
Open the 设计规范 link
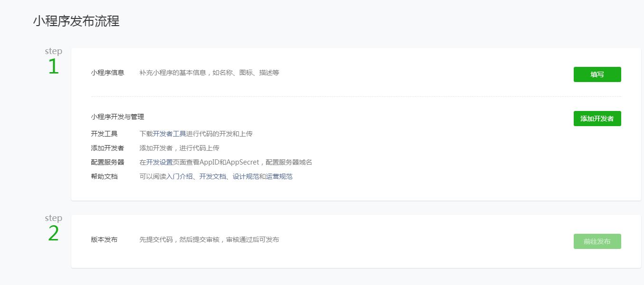coord(246,176)
